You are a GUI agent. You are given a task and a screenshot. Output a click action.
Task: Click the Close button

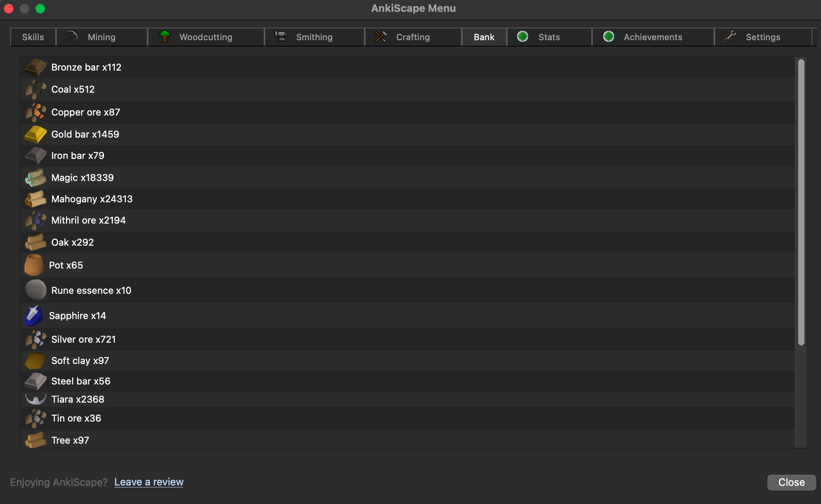[x=791, y=482]
